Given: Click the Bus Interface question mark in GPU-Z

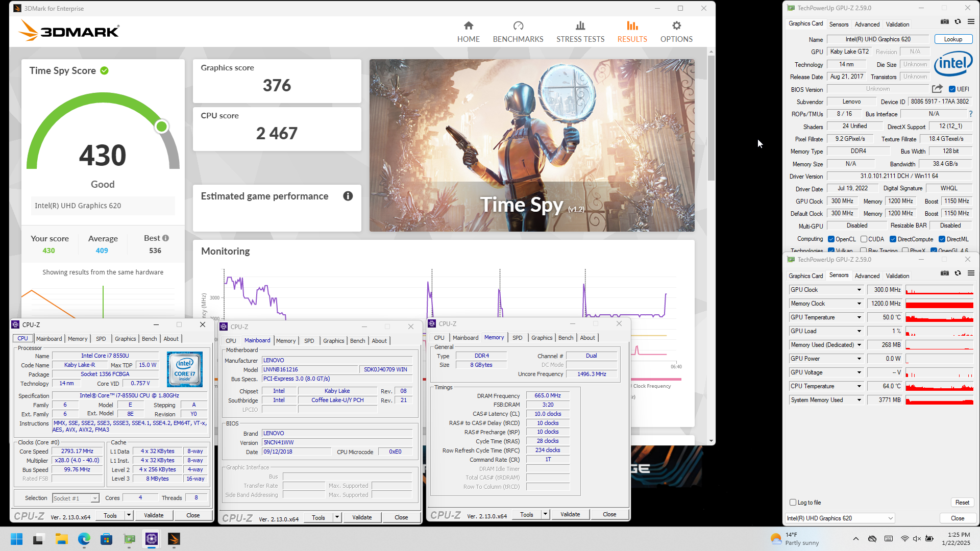Looking at the screenshot, I should point(971,114).
